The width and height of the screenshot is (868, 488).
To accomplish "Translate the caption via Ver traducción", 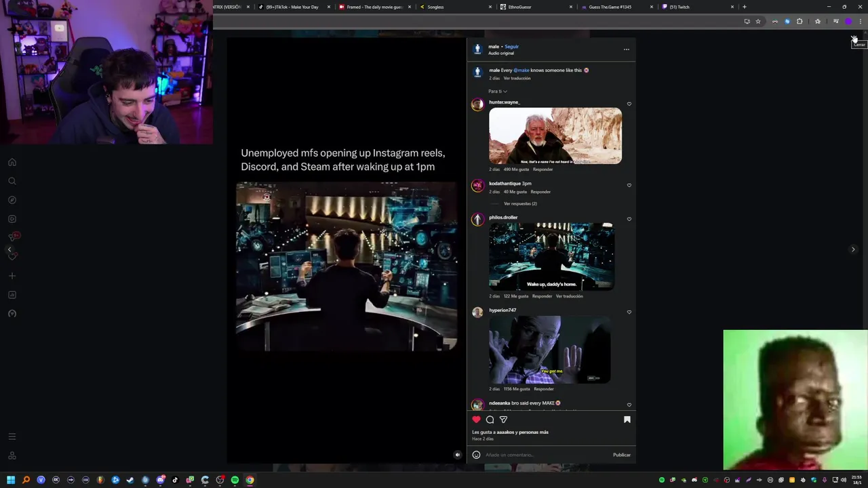I will (517, 78).
